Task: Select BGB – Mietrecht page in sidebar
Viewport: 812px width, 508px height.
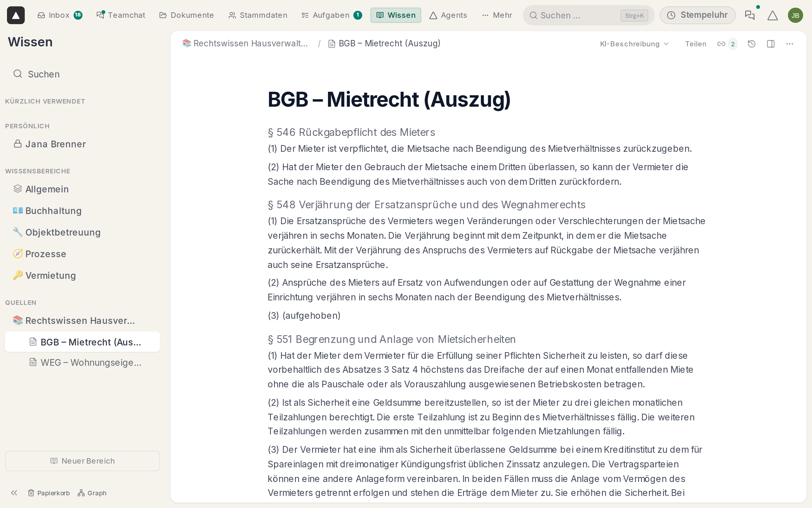Action: click(82, 342)
